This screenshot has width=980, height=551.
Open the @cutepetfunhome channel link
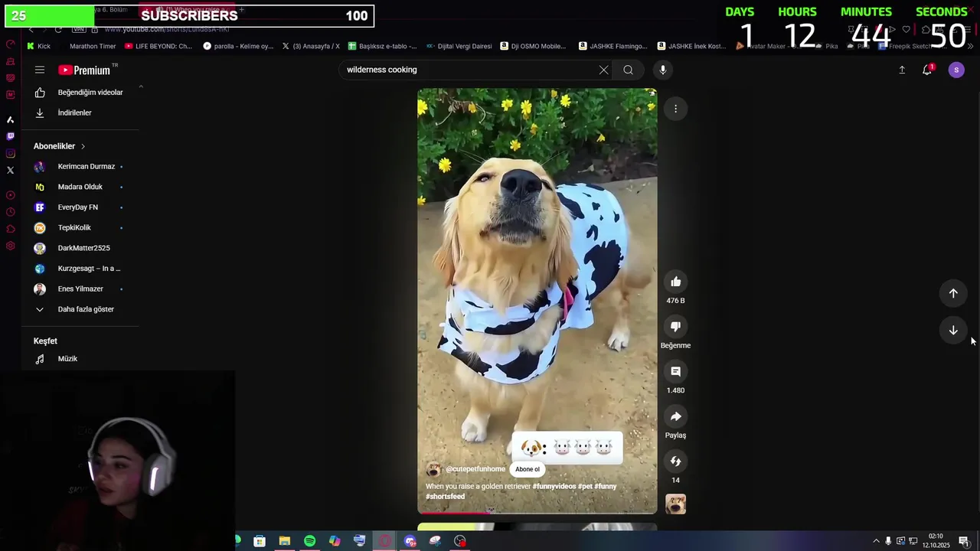pos(475,469)
